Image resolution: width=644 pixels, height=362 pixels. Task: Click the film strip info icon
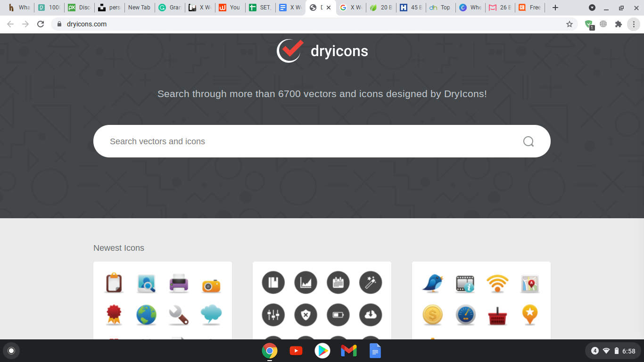(x=465, y=284)
